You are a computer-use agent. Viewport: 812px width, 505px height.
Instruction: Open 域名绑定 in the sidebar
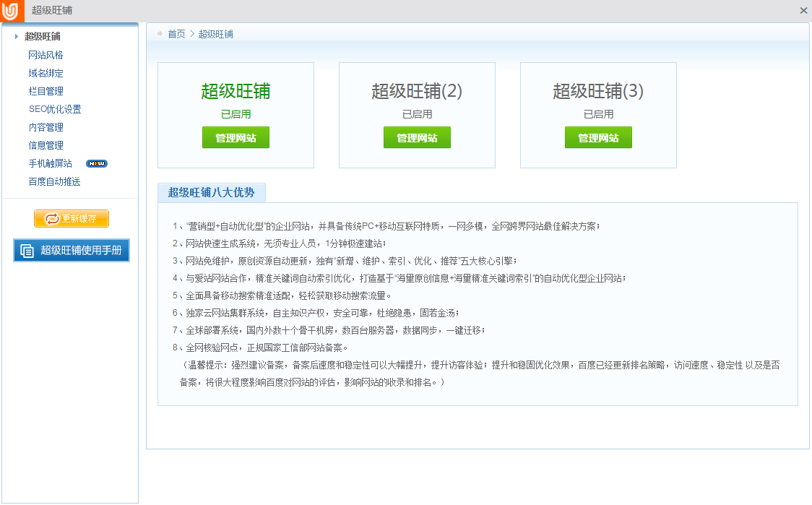point(46,73)
